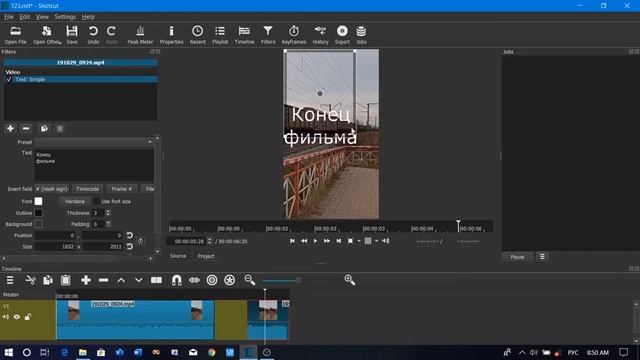Toggle timeline snapping magnet
Screen dimensions: 640x360
point(176,280)
